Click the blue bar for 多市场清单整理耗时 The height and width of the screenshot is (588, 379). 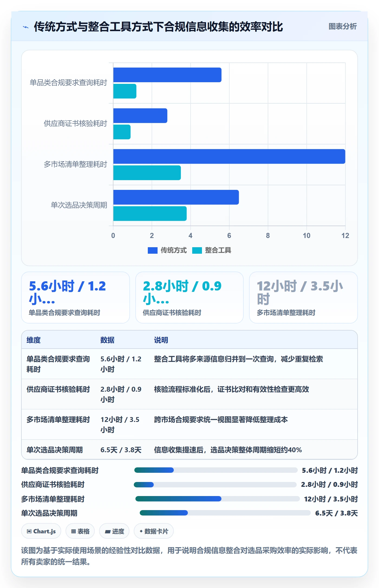[229, 156]
